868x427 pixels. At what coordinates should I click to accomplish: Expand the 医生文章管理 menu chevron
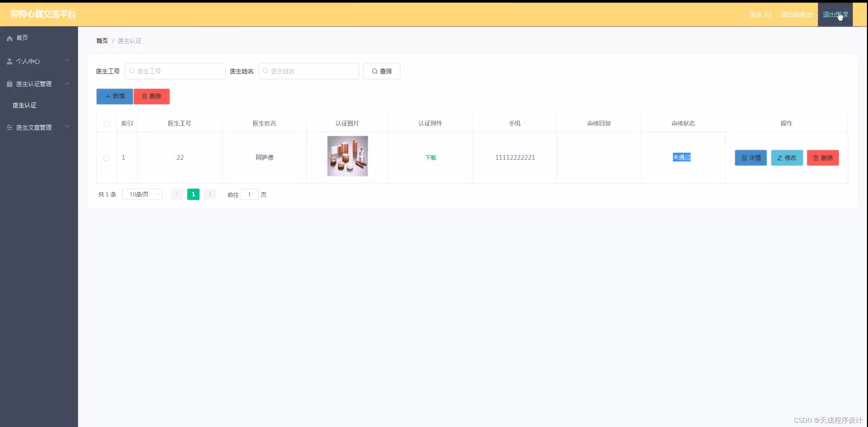point(67,126)
